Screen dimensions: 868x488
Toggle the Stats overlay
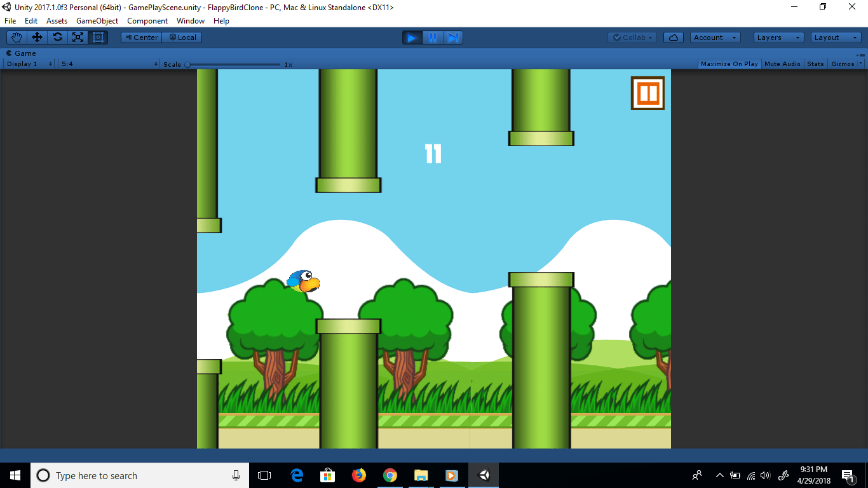pyautogui.click(x=815, y=64)
